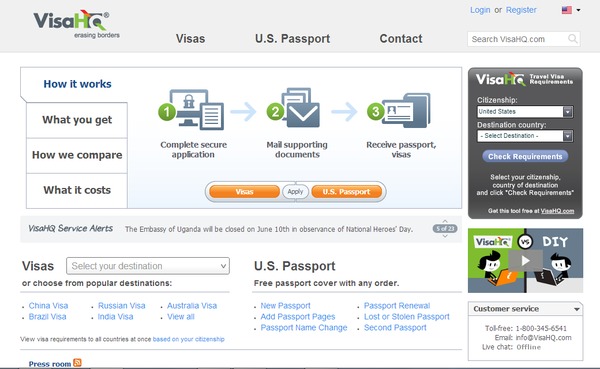This screenshot has height=369, width=600.
Task: Click the orange U.S. Passport apply button
Action: [x=346, y=192]
